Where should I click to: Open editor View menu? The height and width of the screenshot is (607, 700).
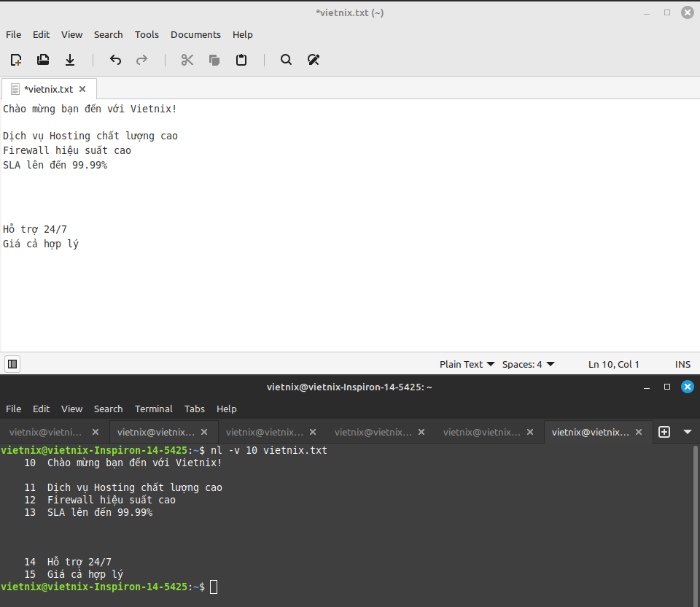(71, 34)
